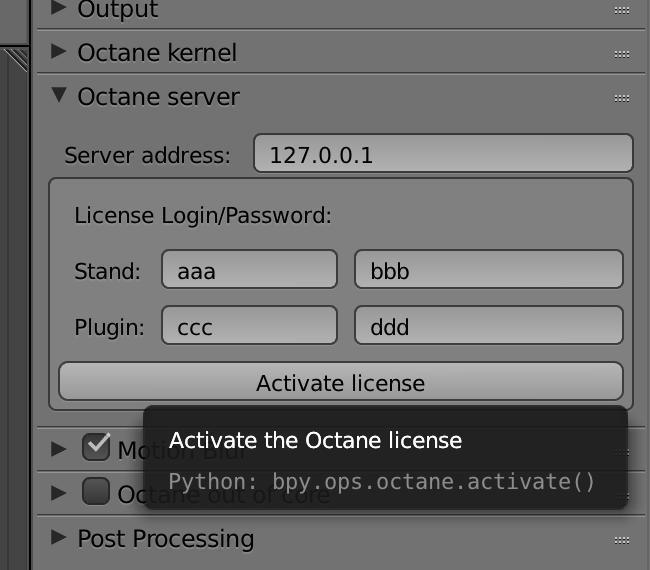
Task: Disable the Motion Blur checkbox
Action: point(96,448)
